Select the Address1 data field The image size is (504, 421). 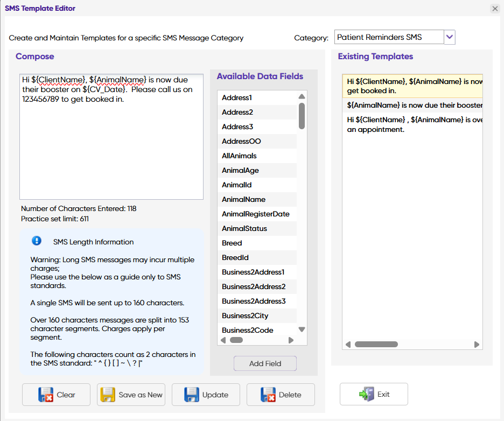pyautogui.click(x=257, y=97)
